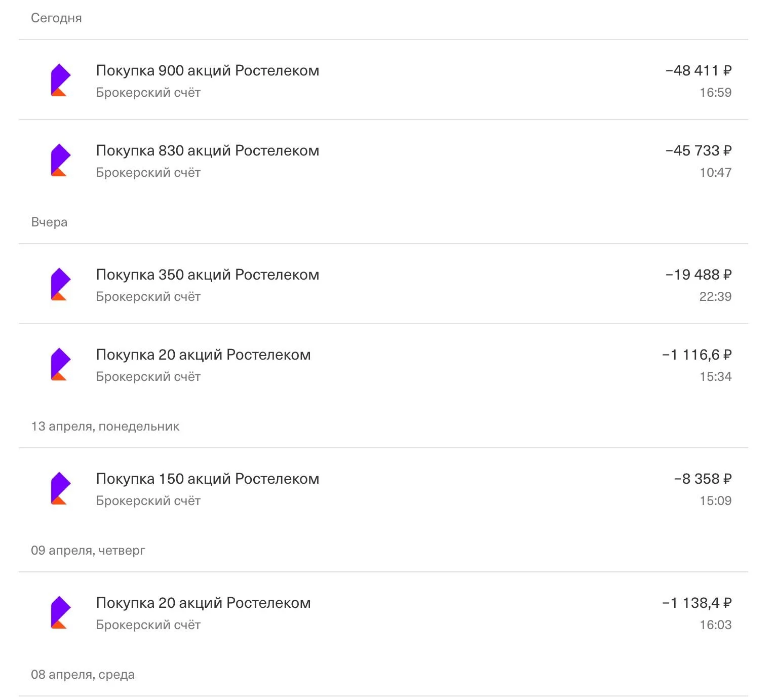The image size is (776, 700).
Task: Click the 16:59 transaction timestamp
Action: [716, 93]
